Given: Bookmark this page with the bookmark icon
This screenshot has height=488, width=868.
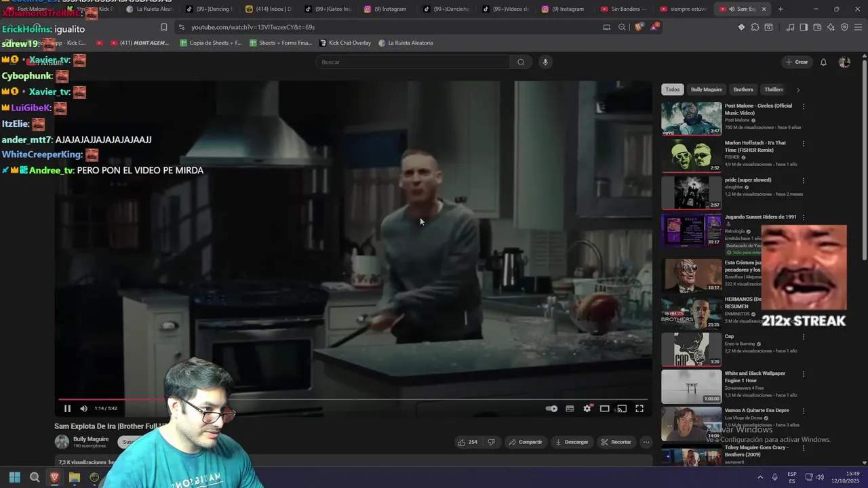Looking at the screenshot, I should 163,27.
